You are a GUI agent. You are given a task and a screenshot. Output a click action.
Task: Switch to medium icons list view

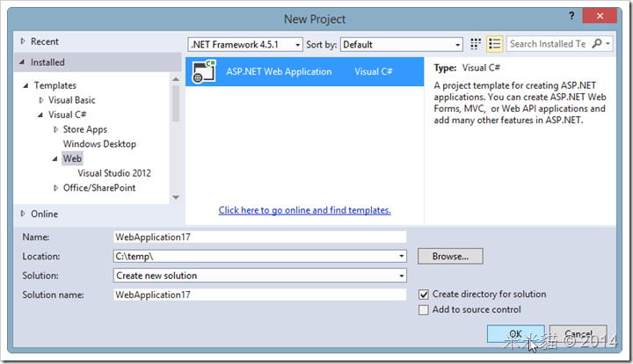pyautogui.click(x=494, y=44)
